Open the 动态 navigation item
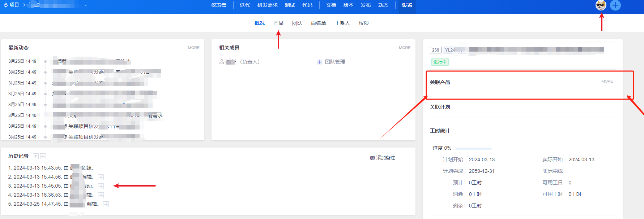The image size is (644, 219). 383,5
